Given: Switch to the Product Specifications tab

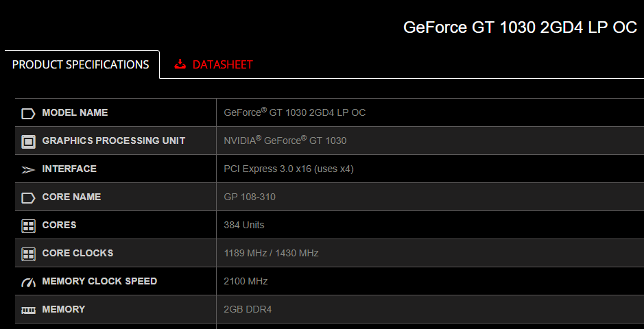Looking at the screenshot, I should coord(81,64).
